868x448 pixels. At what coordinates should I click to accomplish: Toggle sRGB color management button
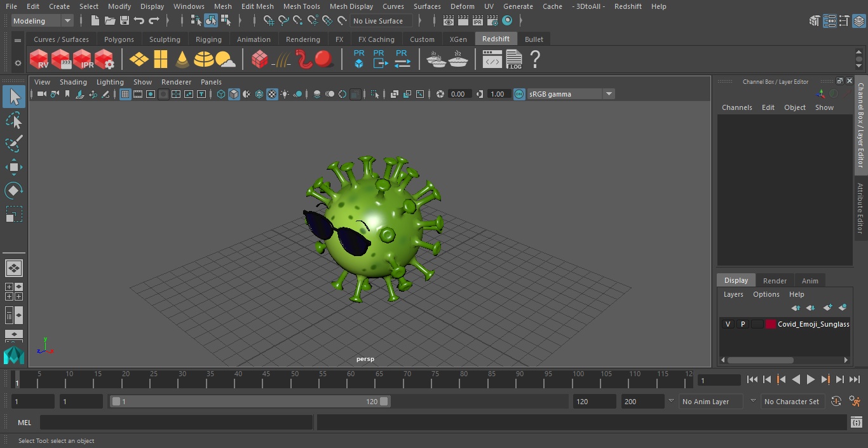click(x=519, y=94)
